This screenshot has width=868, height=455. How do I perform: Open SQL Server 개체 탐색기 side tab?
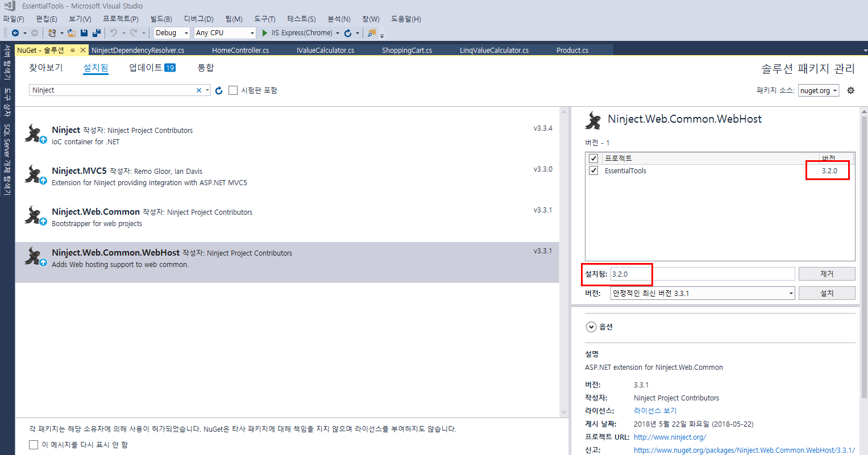[7, 160]
